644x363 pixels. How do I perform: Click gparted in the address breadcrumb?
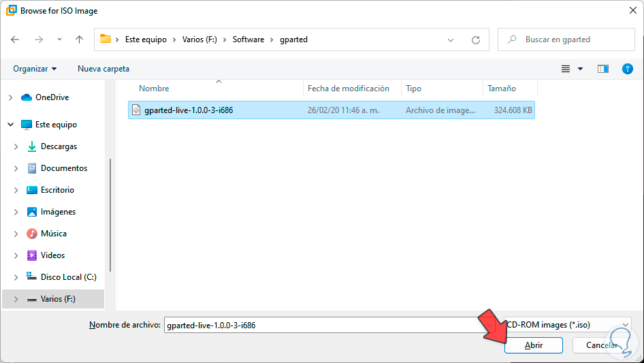tap(293, 40)
